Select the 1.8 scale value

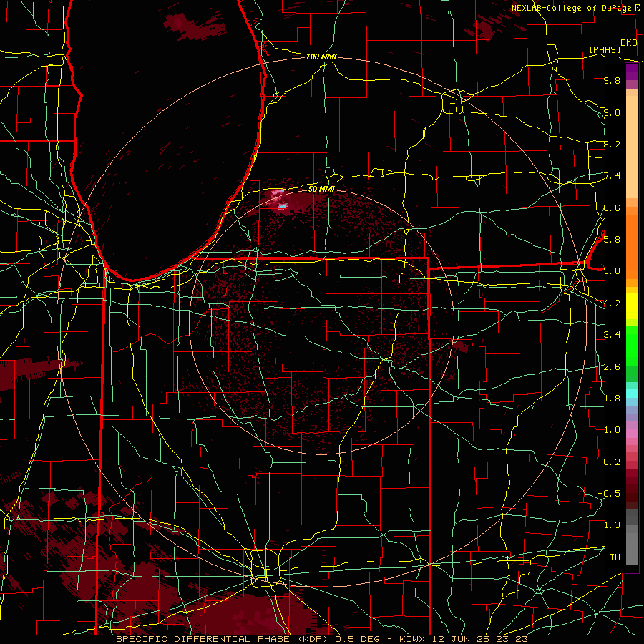(612, 398)
